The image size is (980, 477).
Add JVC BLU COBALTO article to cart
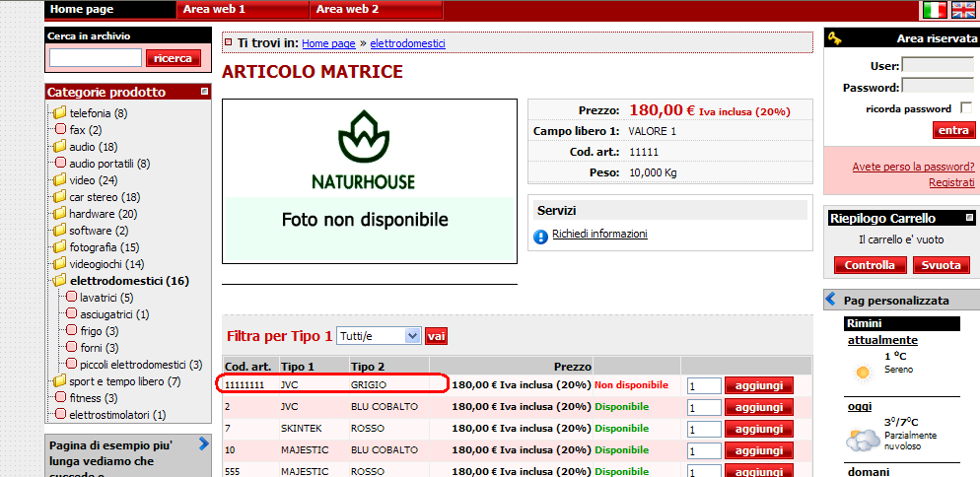759,408
